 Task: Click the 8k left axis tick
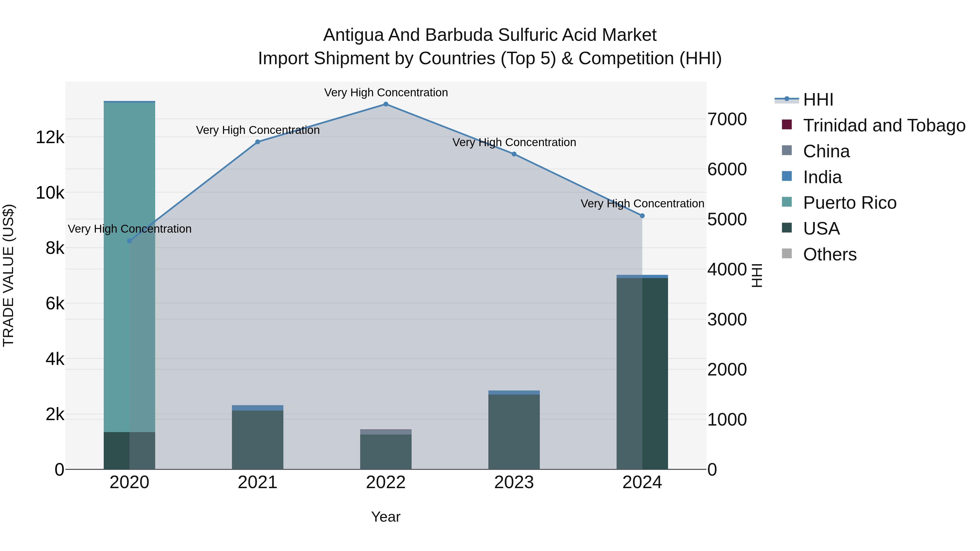coord(55,248)
